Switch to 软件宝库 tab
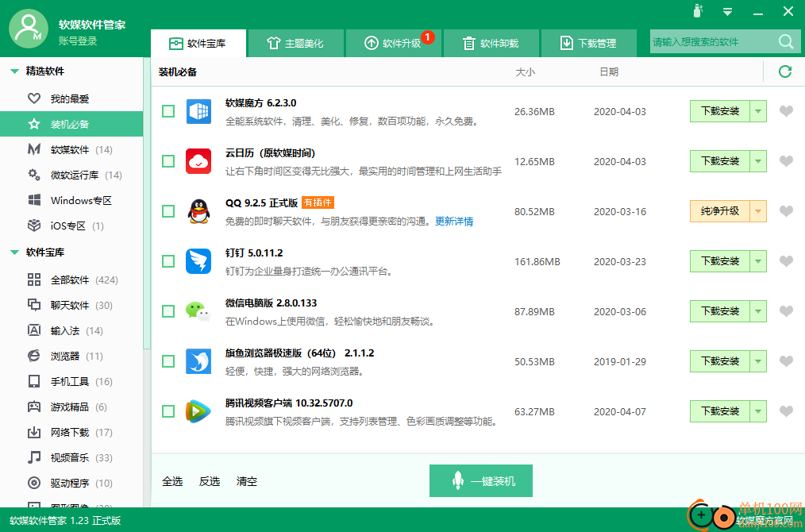Screen dimensions: 805x532 [x=198, y=43]
